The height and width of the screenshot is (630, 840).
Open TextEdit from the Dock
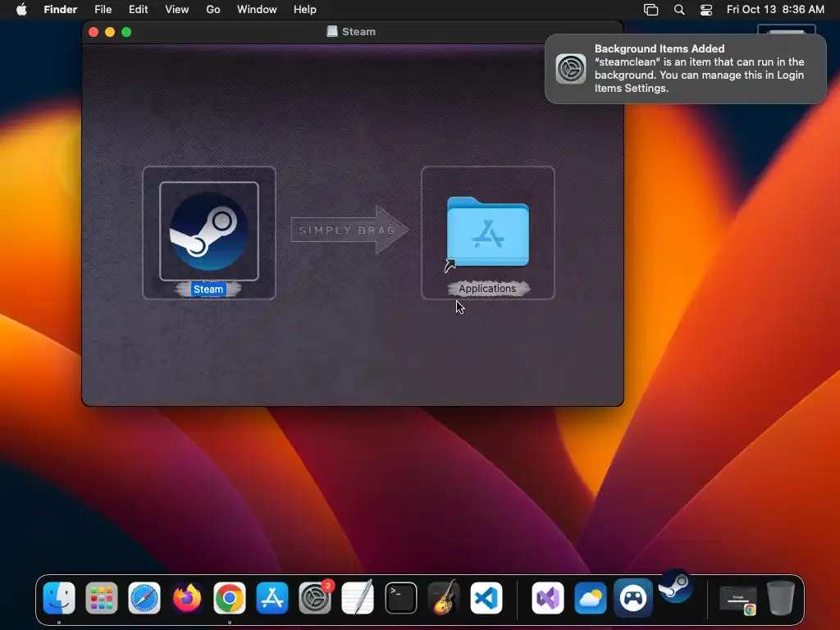358,598
